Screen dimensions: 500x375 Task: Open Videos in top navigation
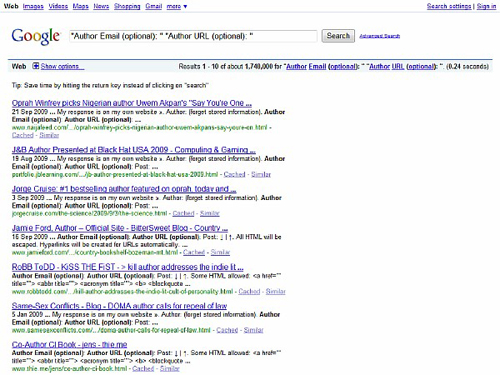tap(58, 6)
